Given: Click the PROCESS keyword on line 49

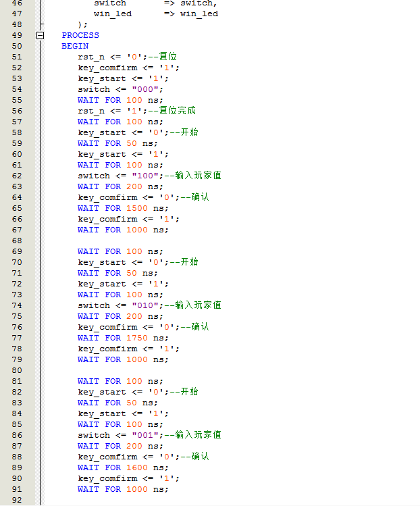Looking at the screenshot, I should coord(80,35).
